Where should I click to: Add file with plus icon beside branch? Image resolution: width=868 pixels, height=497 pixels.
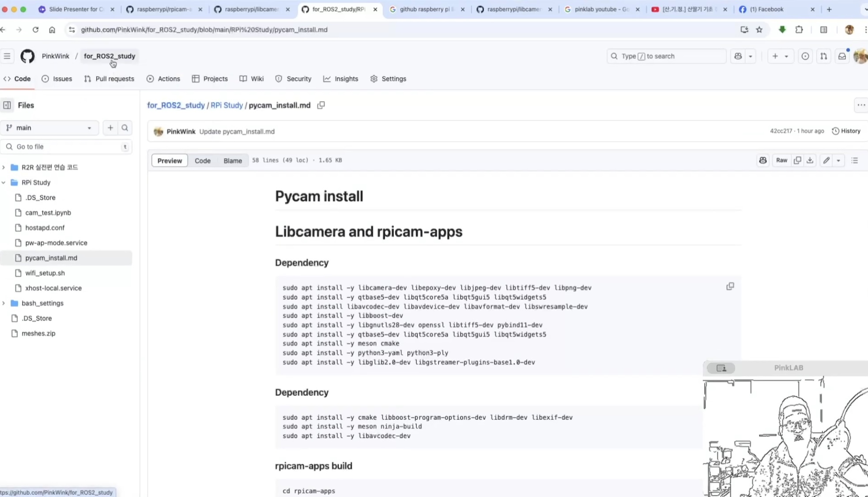point(110,128)
